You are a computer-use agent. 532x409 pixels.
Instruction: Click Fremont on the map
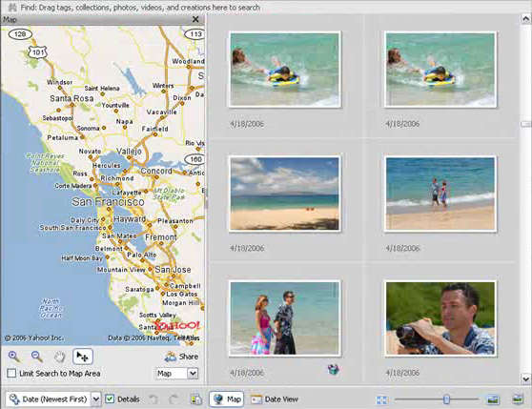(161, 237)
